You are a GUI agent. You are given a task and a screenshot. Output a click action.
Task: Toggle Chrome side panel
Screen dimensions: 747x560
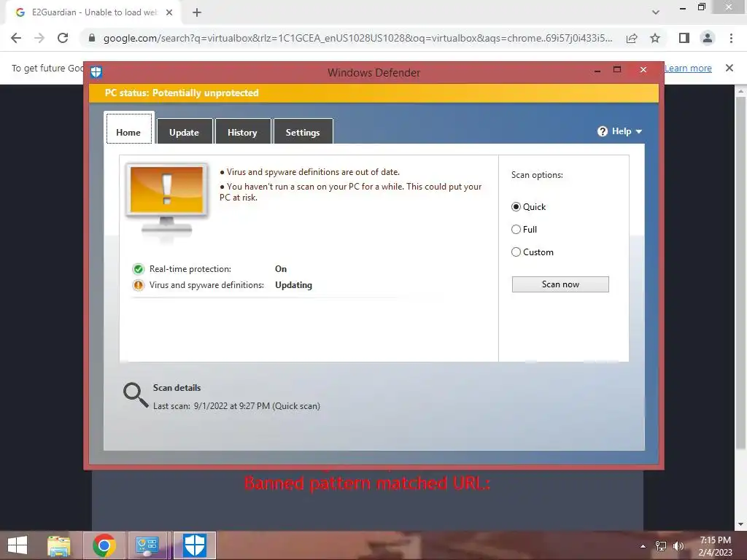684,38
